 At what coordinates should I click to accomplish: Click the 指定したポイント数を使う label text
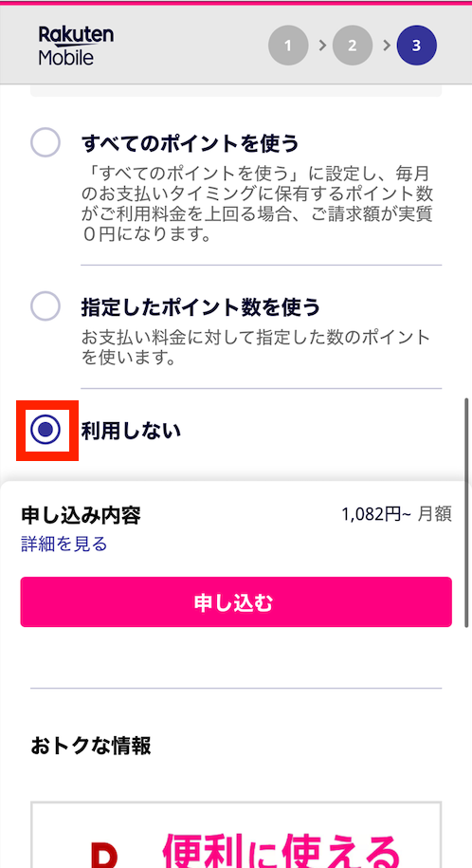click(201, 306)
